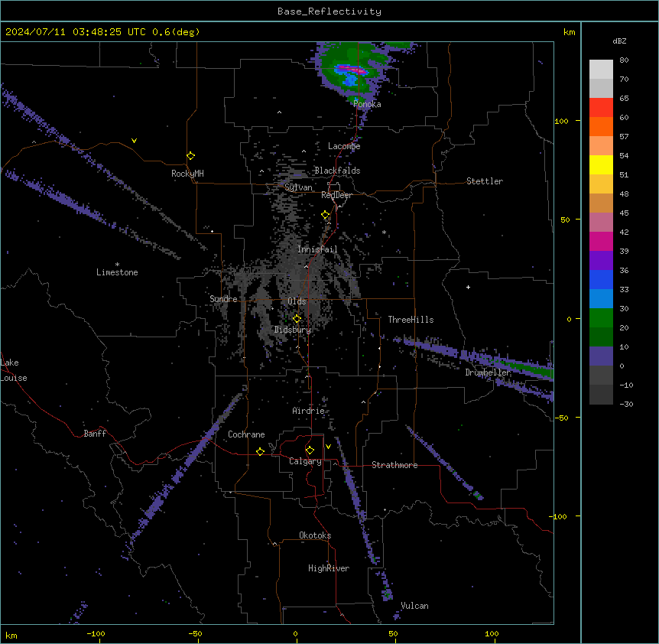Image resolution: width=659 pixels, height=644 pixels.
Task: Select the bright orange 57-60 dBZ legend swatch
Action: [601, 126]
